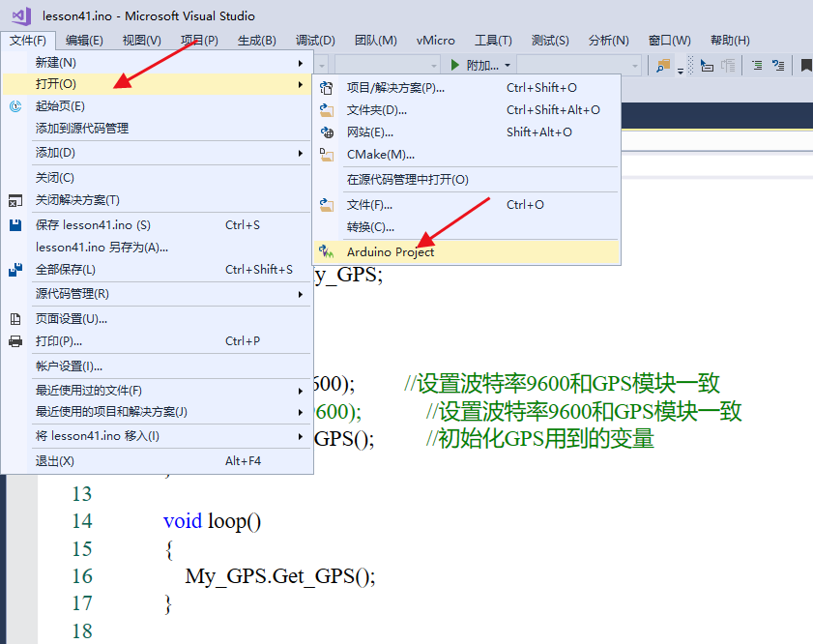Viewport: 813px width, 644px height.
Task: Open the combo box left of 附加
Action: [388, 66]
